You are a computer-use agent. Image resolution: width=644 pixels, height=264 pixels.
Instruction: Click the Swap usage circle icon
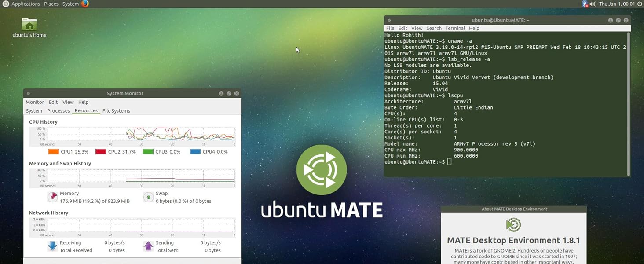pyautogui.click(x=148, y=197)
